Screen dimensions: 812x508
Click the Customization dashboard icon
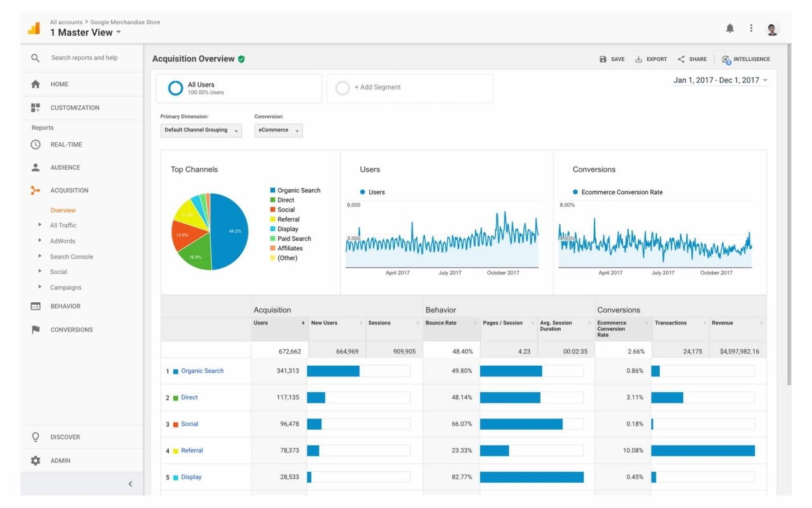(36, 108)
